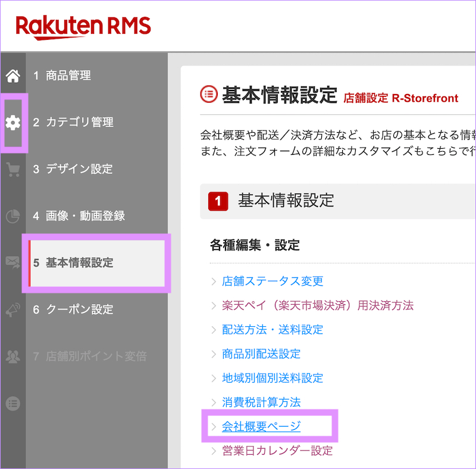Open the gear settings icon
The height and width of the screenshot is (469, 476).
(x=13, y=123)
